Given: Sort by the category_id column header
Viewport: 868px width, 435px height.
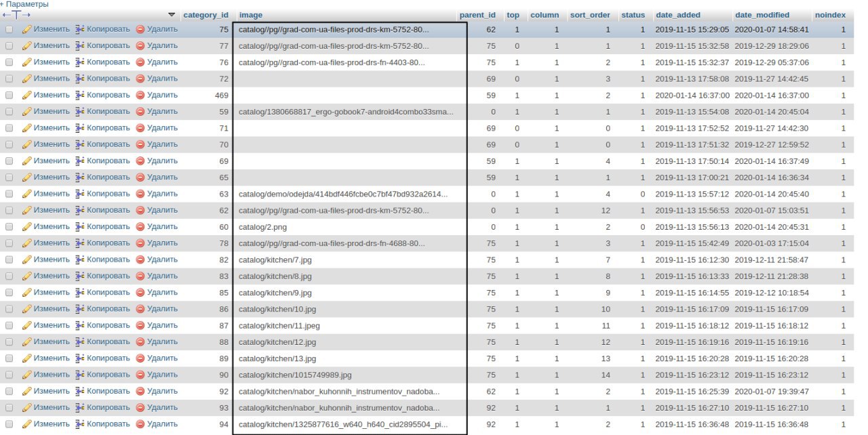Looking at the screenshot, I should (205, 15).
